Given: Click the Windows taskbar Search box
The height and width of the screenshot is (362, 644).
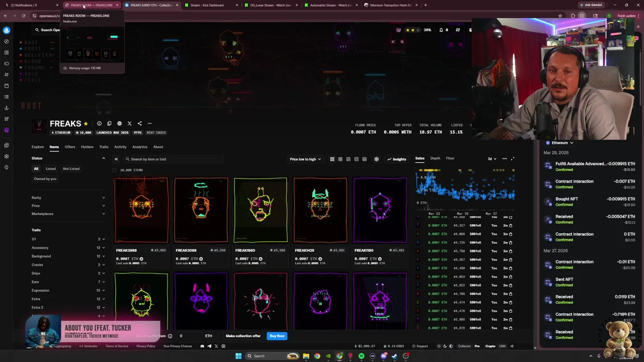Looking at the screenshot, I should pyautogui.click(x=272, y=356).
